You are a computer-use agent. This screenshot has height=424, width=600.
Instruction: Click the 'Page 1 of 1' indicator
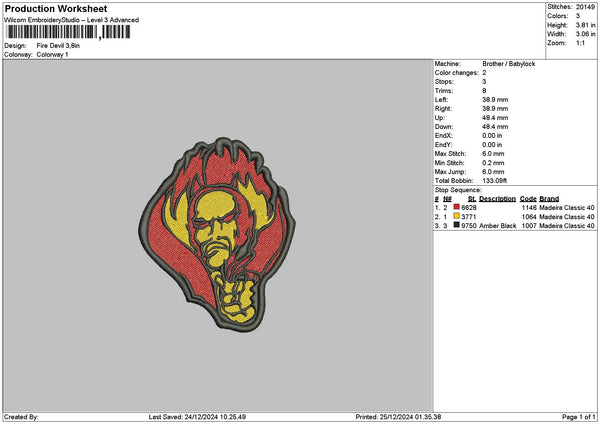click(579, 417)
